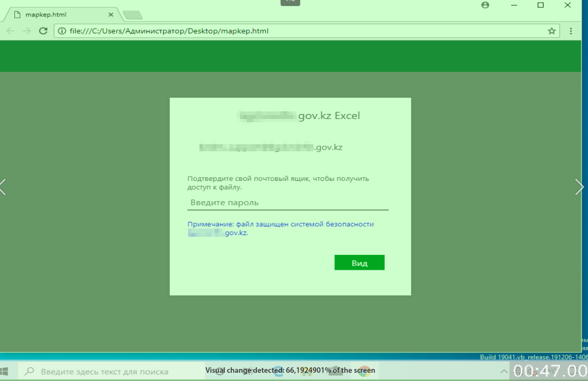This screenshot has width=588, height=381.
Task: Reload the page with the refresh icon
Action: pyautogui.click(x=43, y=31)
